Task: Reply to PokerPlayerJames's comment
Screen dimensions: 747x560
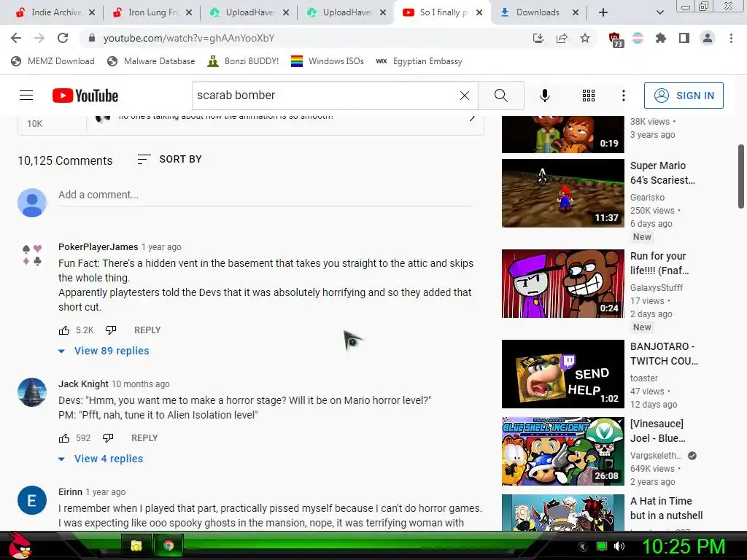Action: (x=147, y=330)
